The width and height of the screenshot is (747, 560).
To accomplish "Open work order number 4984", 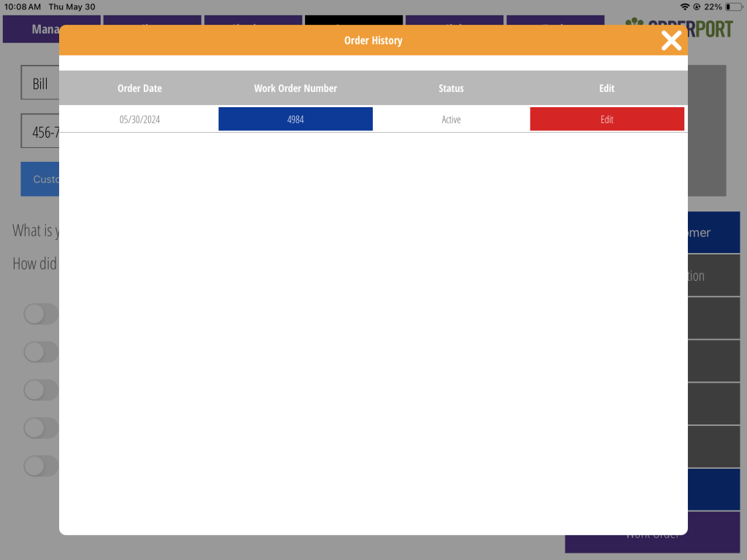I will coord(295,120).
